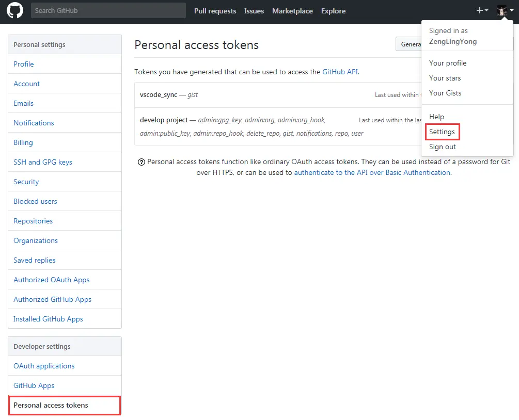Select Explore in the header
The image size is (519, 420).
(333, 11)
